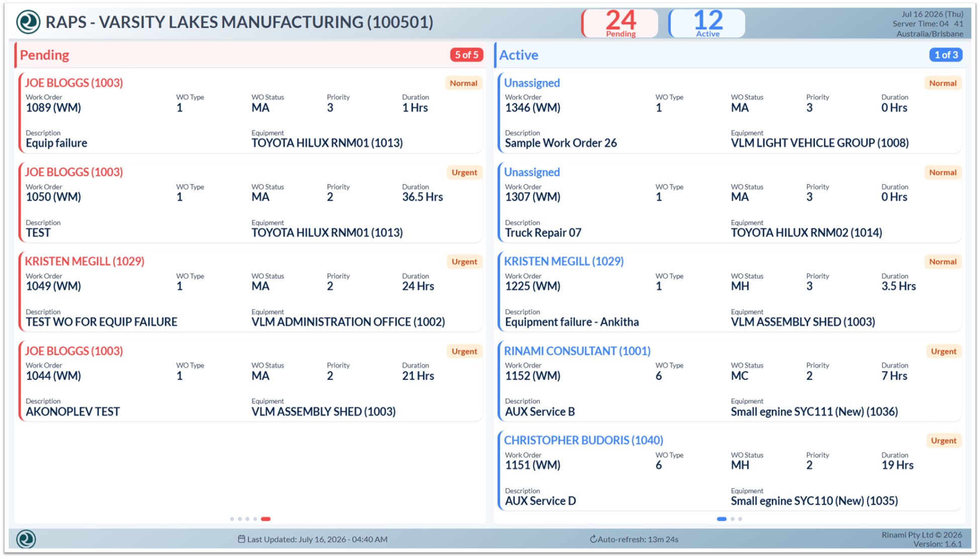Click KRISTEN MEGILL (1029) in Pending list
This screenshot has width=980, height=558.
(x=84, y=261)
